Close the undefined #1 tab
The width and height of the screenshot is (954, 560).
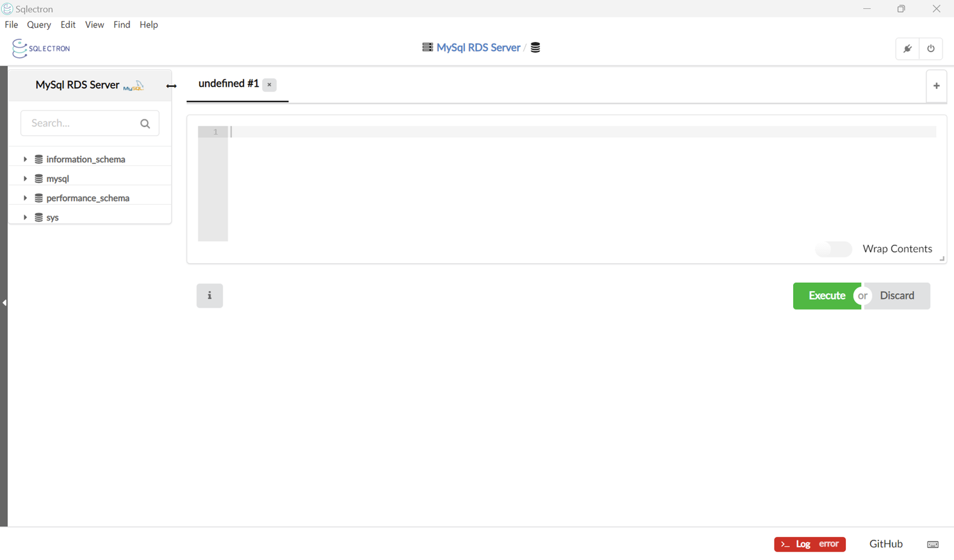(269, 85)
